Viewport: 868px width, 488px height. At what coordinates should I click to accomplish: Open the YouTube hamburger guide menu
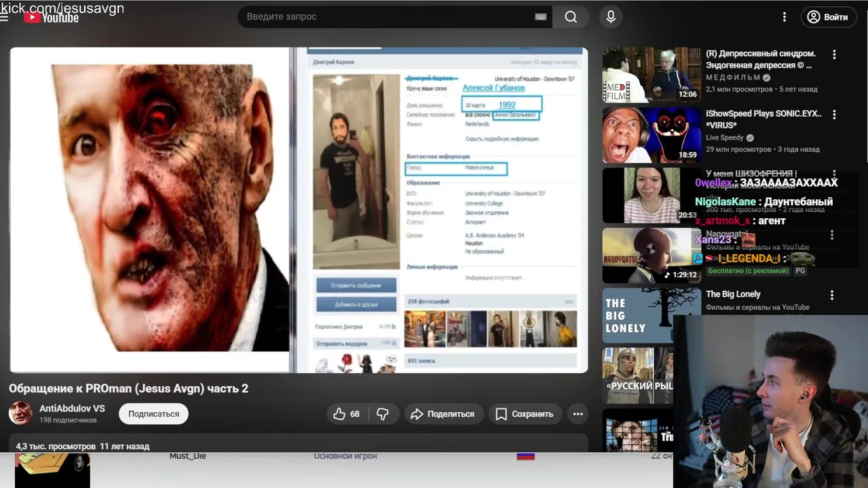(x=4, y=17)
